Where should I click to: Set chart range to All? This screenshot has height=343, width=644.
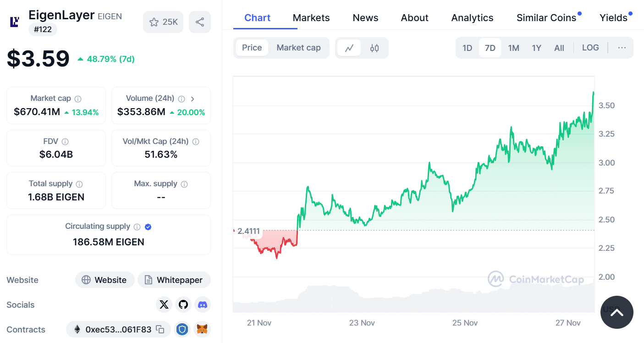(559, 48)
